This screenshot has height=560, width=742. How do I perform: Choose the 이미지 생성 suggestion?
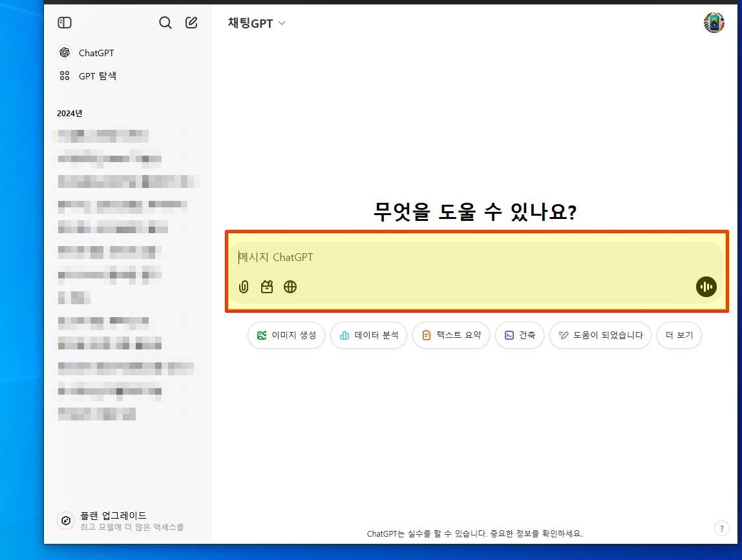(x=286, y=335)
